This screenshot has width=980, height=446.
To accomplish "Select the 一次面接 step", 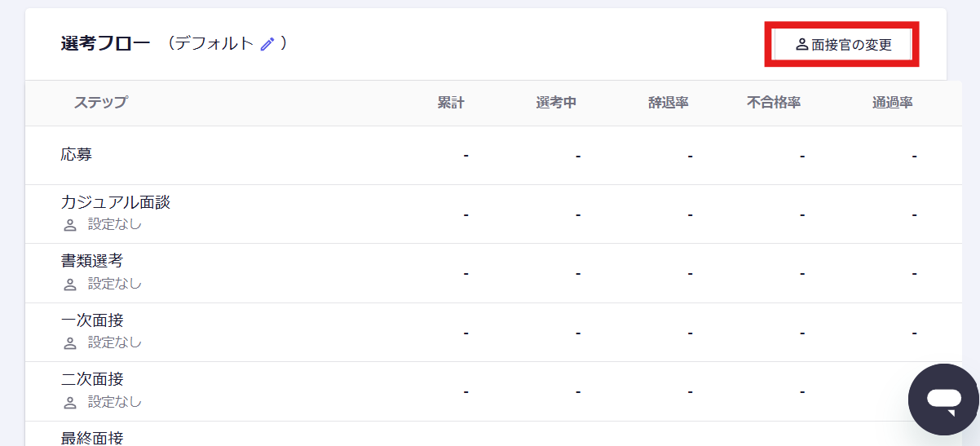I will 92,320.
